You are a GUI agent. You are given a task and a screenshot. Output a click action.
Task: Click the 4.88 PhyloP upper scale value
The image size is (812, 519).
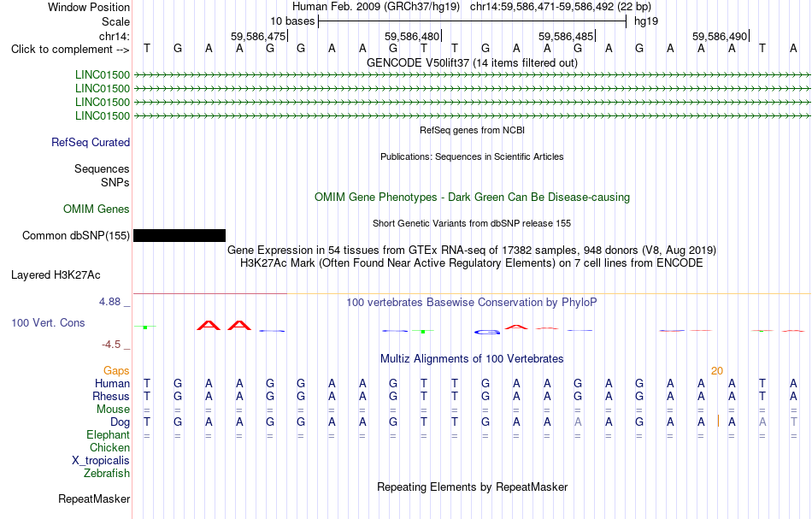(x=109, y=302)
